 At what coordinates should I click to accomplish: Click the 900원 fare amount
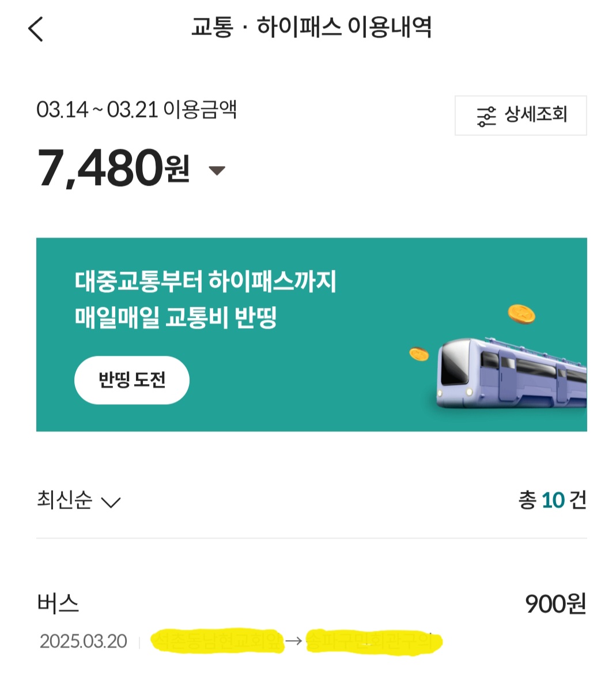click(555, 604)
